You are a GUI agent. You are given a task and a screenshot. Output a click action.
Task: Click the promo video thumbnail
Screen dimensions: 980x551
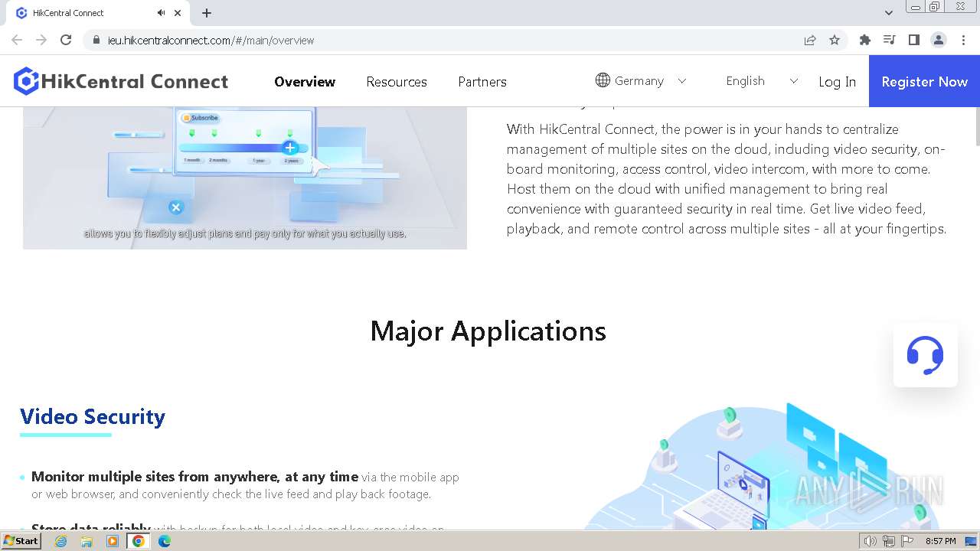pos(245,178)
